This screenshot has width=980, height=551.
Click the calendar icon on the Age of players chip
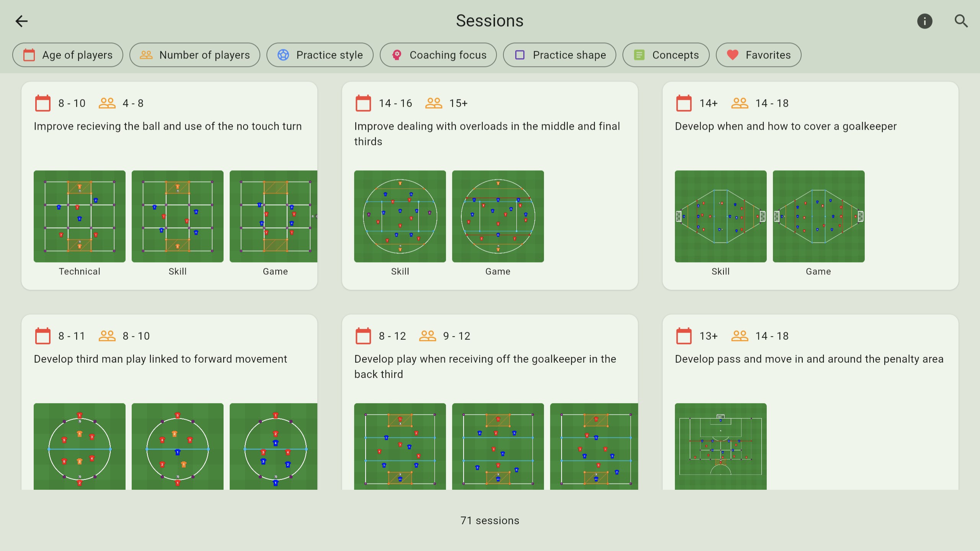coord(29,55)
